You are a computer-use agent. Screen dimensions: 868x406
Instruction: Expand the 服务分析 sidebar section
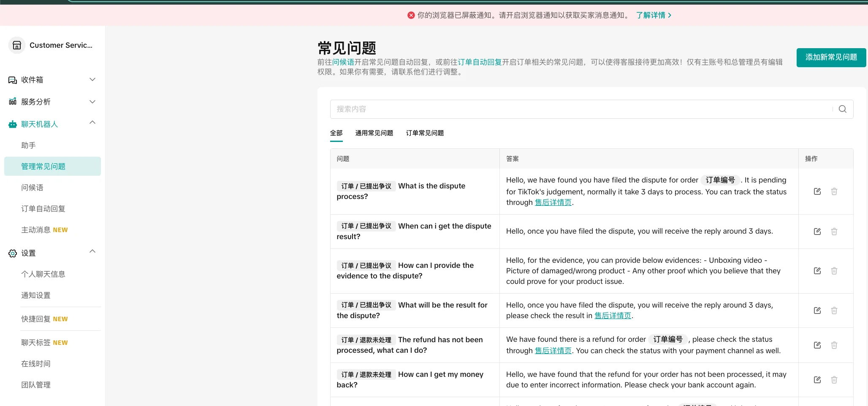[92, 102]
